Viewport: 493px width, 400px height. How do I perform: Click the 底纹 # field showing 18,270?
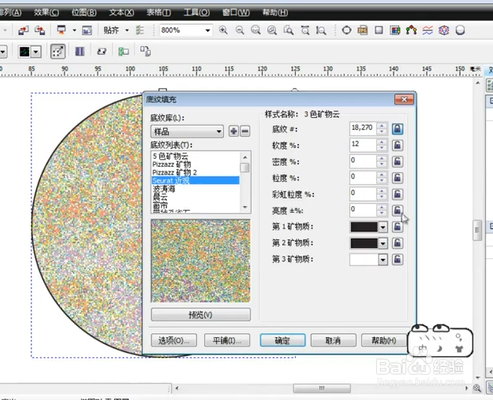pos(363,128)
